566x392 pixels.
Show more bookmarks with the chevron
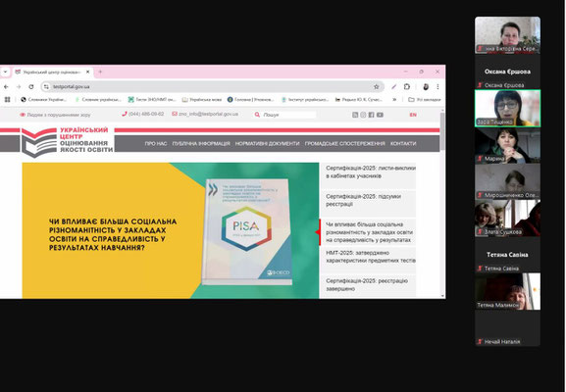pos(394,100)
